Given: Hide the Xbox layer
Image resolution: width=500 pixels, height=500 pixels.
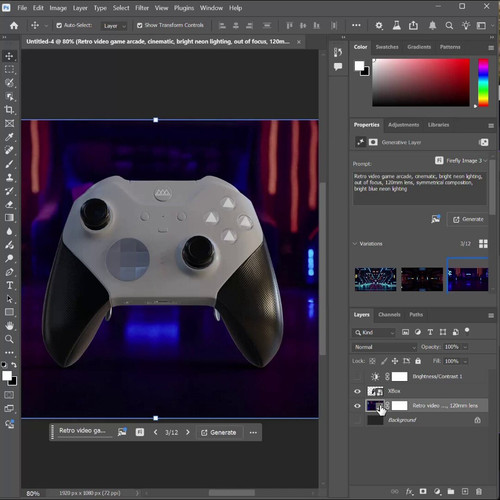Looking at the screenshot, I should [x=357, y=391].
